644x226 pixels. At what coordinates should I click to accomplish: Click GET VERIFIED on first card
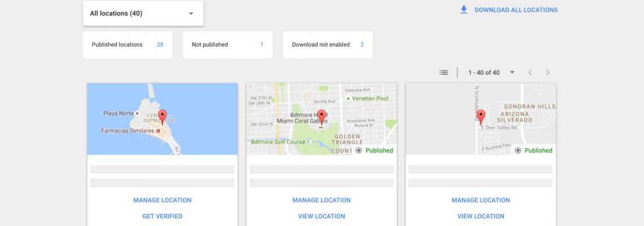point(162,216)
